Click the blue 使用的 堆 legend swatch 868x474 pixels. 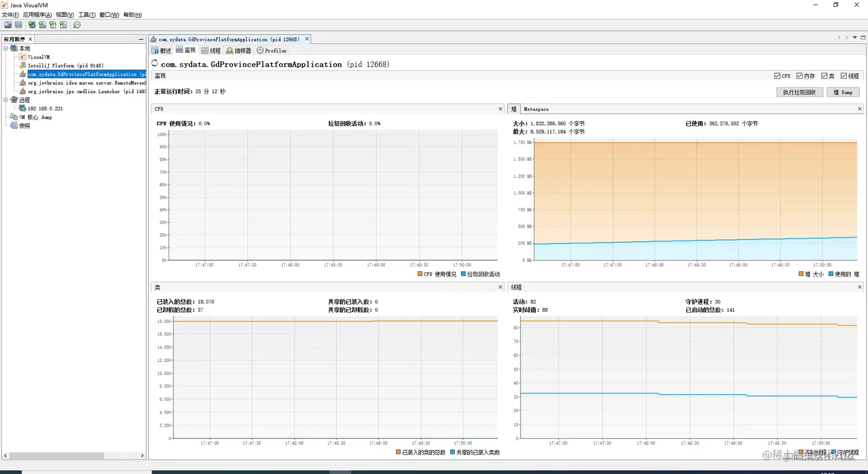point(831,274)
